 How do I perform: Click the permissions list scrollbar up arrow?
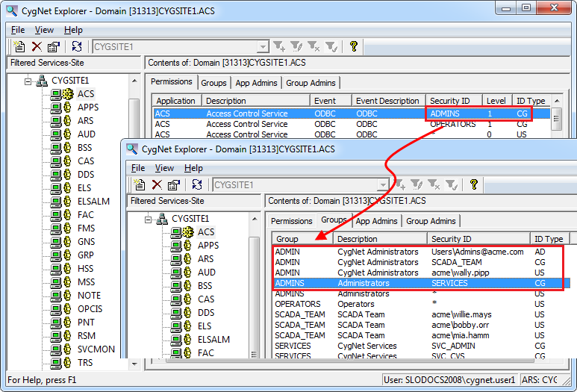(557, 101)
